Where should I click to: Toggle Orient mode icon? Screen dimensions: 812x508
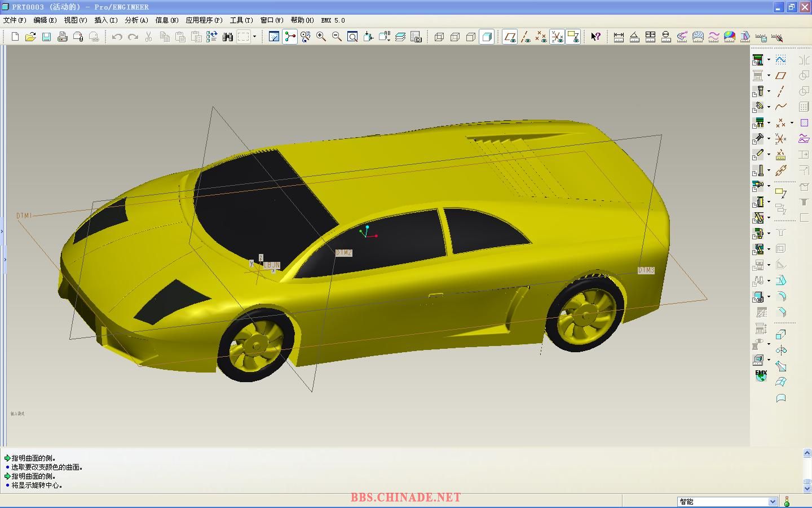tap(306, 37)
